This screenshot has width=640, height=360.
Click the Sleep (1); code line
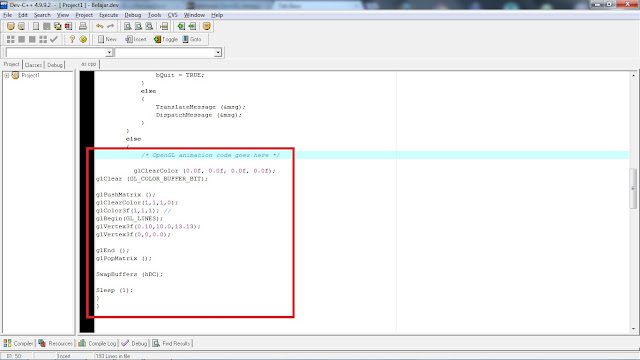pyautogui.click(x=114, y=290)
